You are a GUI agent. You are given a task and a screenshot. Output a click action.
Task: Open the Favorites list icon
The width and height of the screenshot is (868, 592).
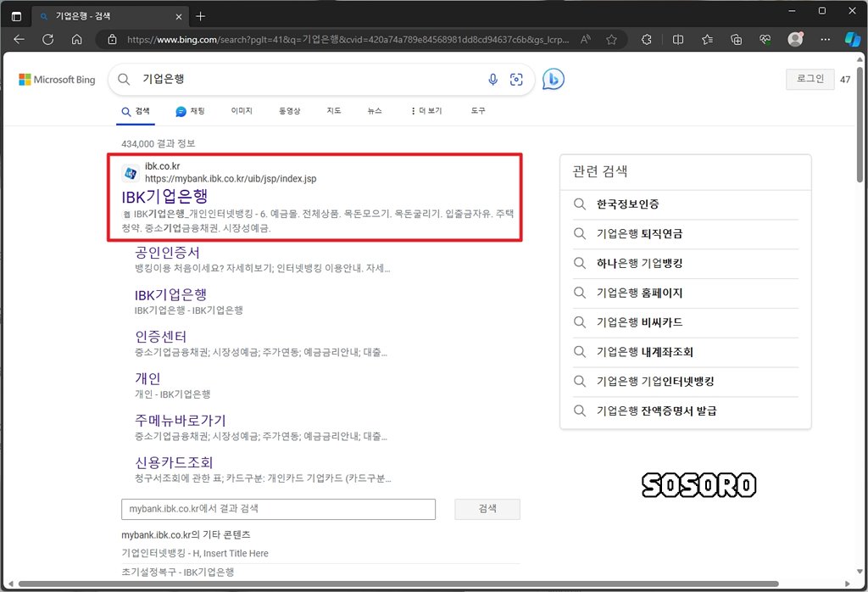coord(707,39)
